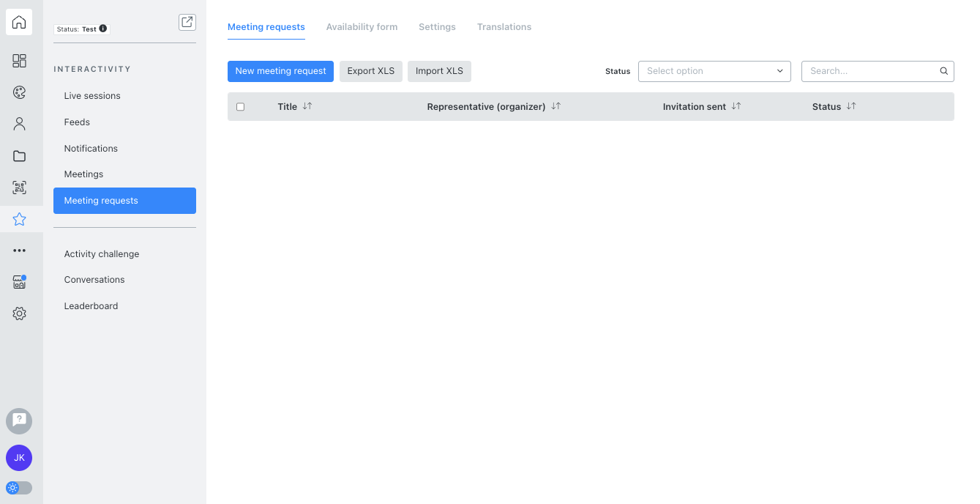980x504 pixels.
Task: Click Import XLS button
Action: click(x=439, y=71)
